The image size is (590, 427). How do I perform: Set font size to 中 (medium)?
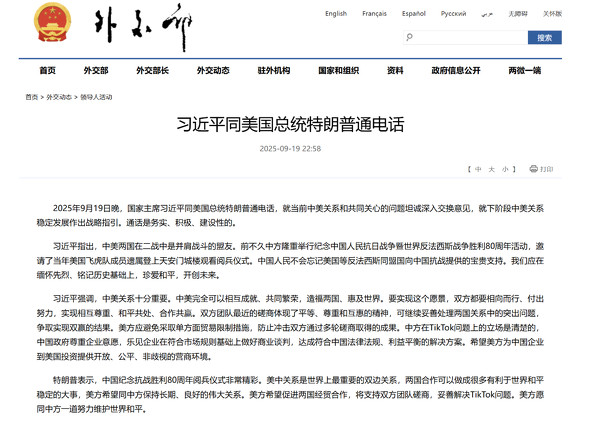tap(478, 169)
